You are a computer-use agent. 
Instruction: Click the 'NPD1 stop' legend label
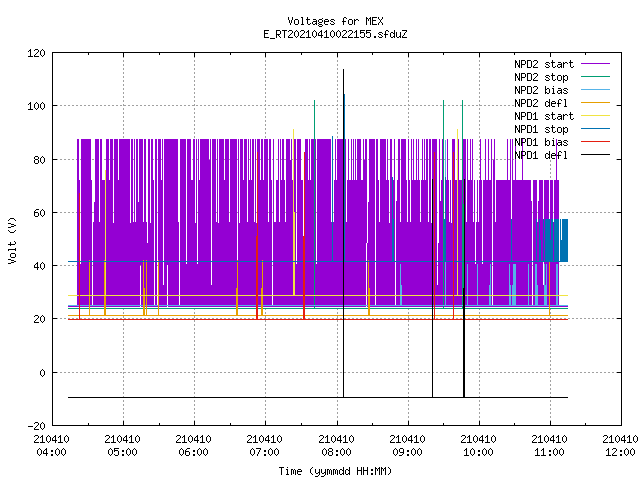click(541, 129)
